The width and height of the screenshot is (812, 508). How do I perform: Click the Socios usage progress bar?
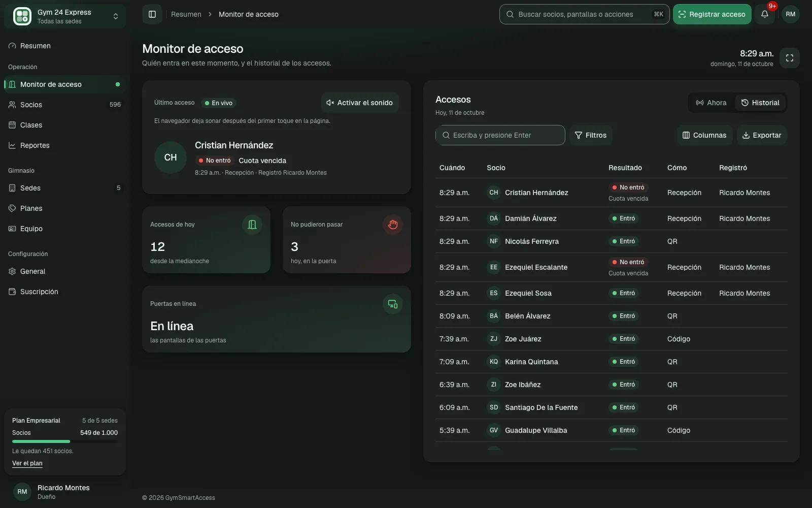point(65,441)
